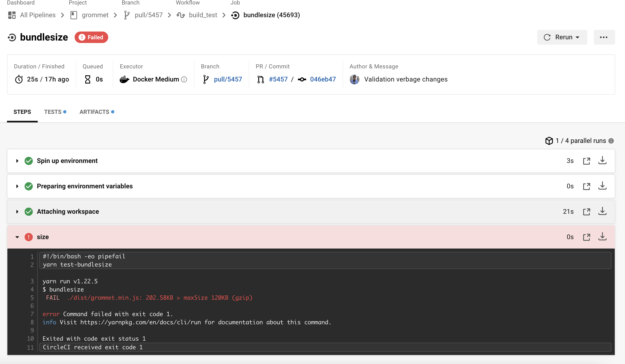The image size is (625, 364).
Task: Download the Spin up environment log
Action: point(603,161)
